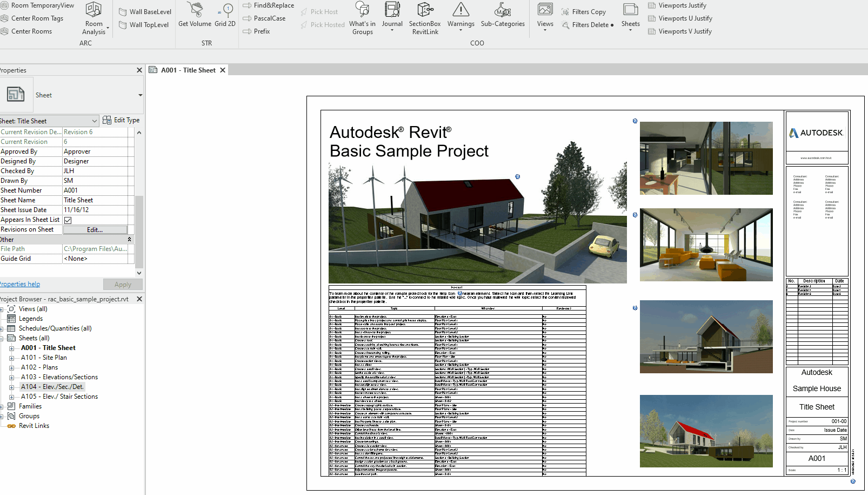Expand the Schedules/Quantities (all) node
The height and width of the screenshot is (495, 868).
pyautogui.click(x=2, y=329)
